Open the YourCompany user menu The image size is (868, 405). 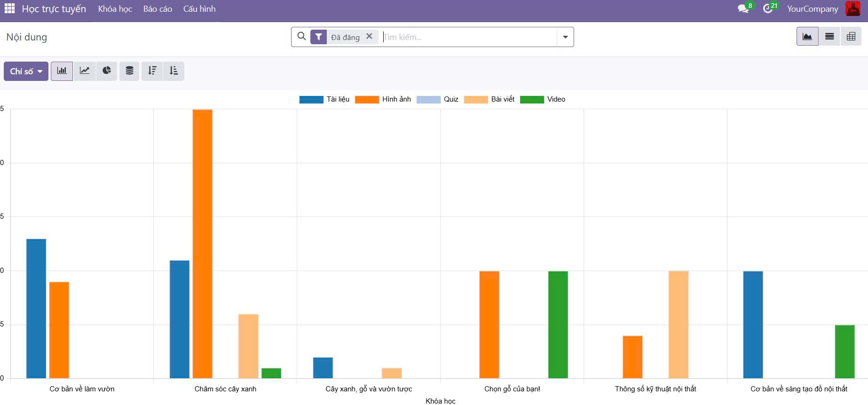(812, 9)
